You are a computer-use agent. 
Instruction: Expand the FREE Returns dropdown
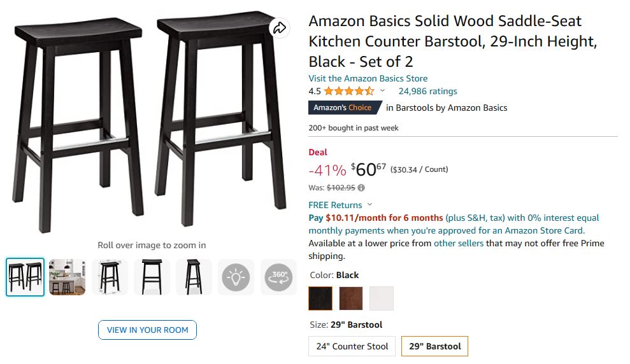click(x=369, y=205)
